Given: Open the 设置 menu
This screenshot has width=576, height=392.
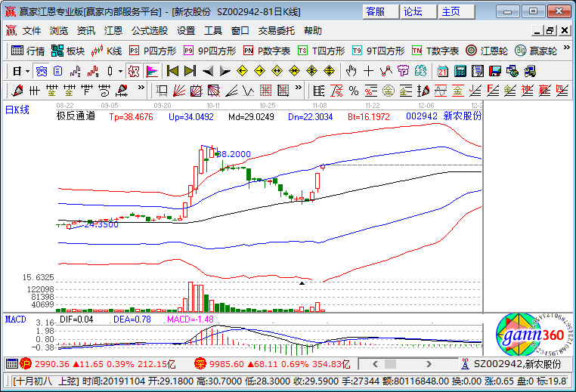Looking at the screenshot, I should [x=186, y=31].
